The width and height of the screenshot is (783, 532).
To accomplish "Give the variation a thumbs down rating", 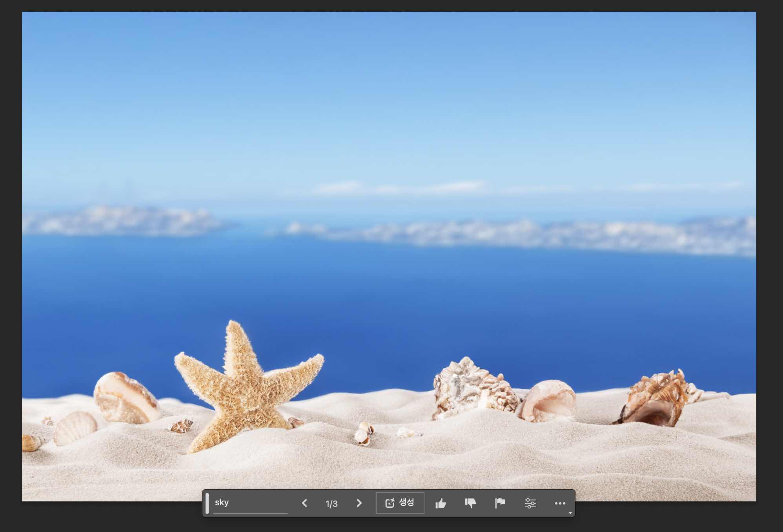I will (x=470, y=503).
